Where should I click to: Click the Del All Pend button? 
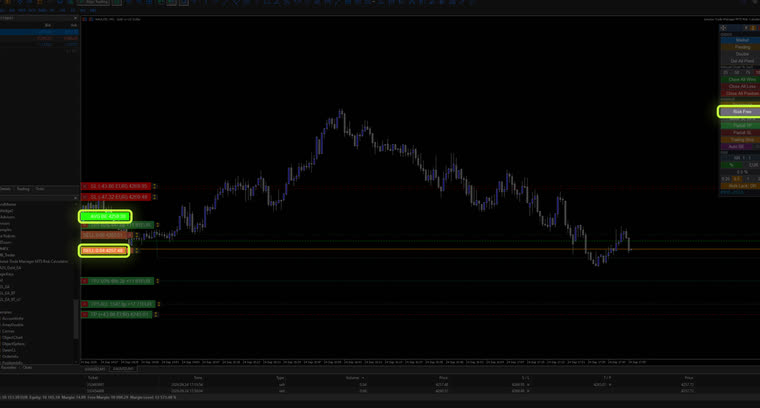pyautogui.click(x=741, y=61)
